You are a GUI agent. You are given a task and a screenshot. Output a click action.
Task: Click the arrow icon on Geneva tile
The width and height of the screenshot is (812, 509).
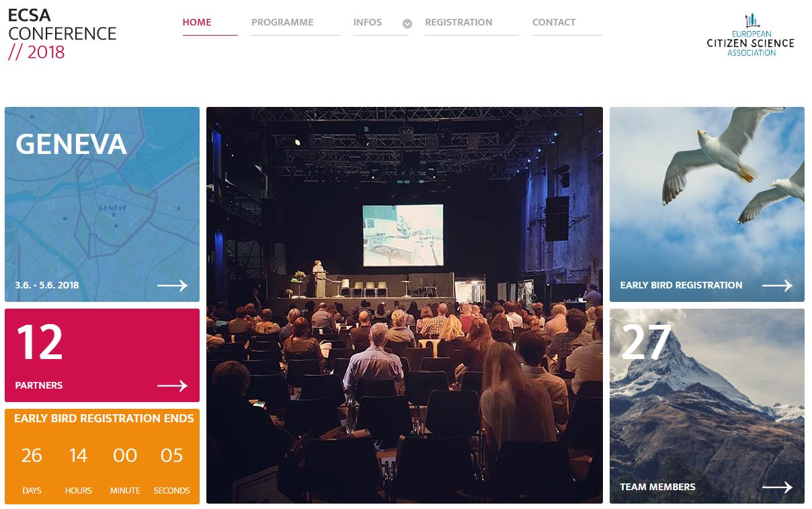[x=172, y=286]
